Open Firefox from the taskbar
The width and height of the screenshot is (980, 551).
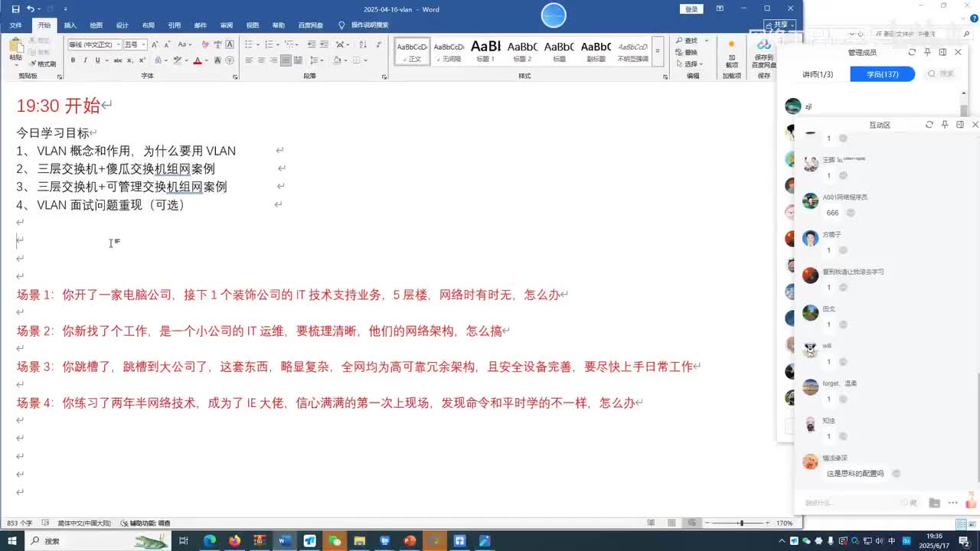[234, 540]
